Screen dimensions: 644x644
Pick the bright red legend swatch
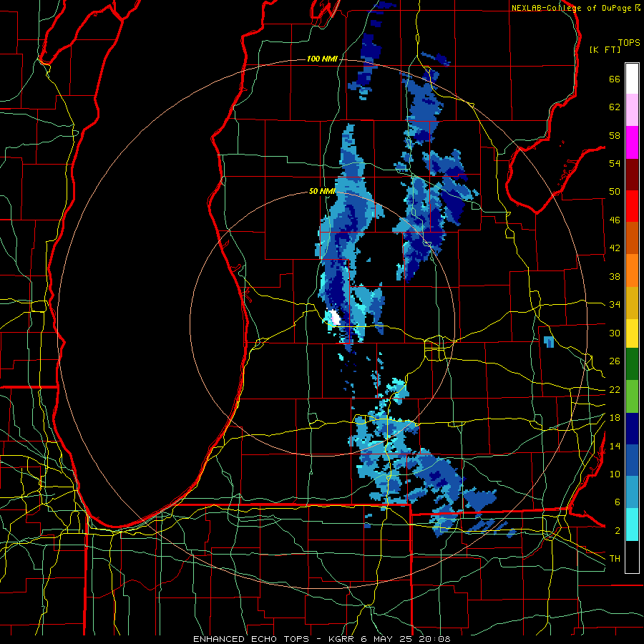(x=632, y=207)
